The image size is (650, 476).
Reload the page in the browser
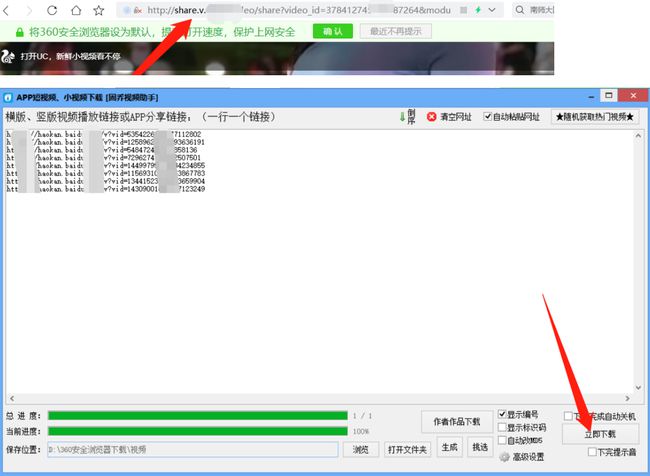pyautogui.click(x=52, y=10)
